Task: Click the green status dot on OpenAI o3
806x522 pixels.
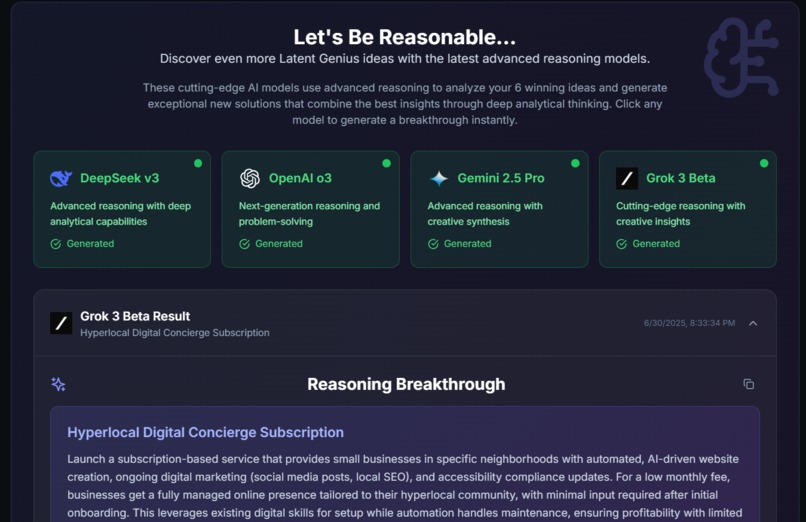Action: pyautogui.click(x=387, y=163)
